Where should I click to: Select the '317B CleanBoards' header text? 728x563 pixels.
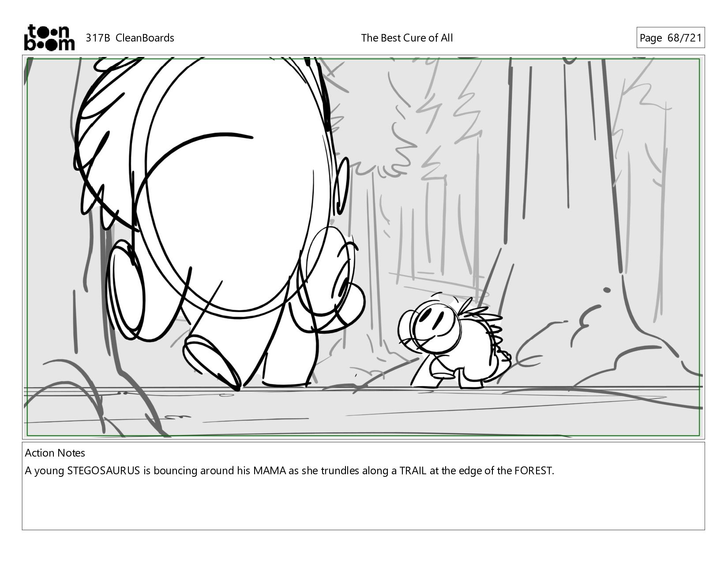pyautogui.click(x=130, y=38)
